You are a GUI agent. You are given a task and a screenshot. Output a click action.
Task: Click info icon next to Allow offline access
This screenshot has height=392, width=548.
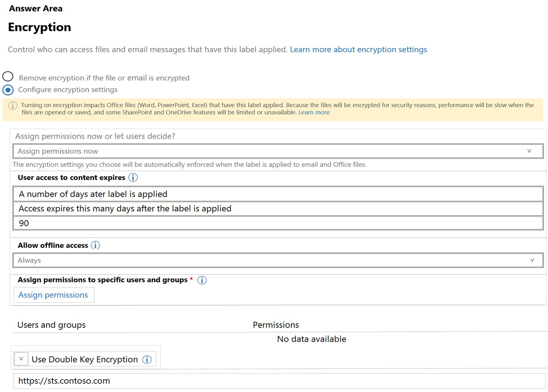(95, 246)
